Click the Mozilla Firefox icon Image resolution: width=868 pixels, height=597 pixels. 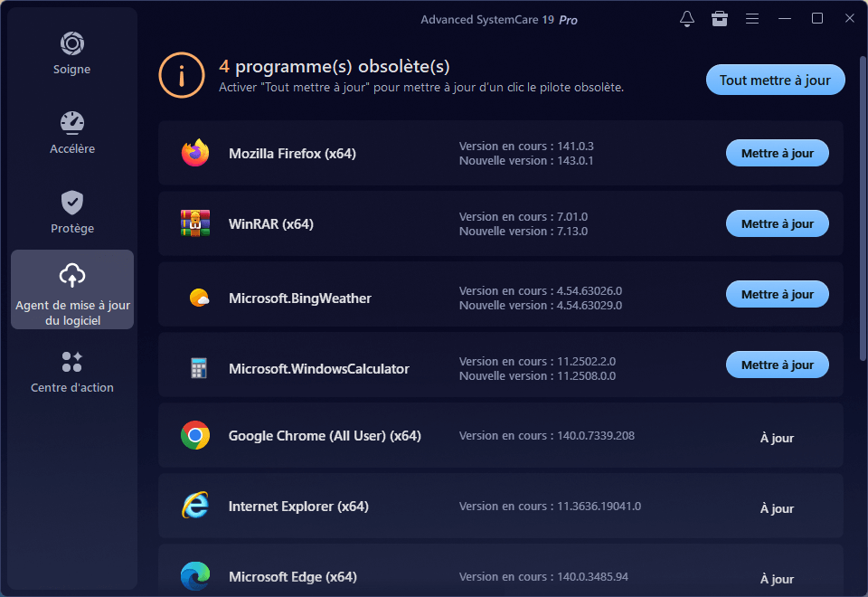point(195,154)
